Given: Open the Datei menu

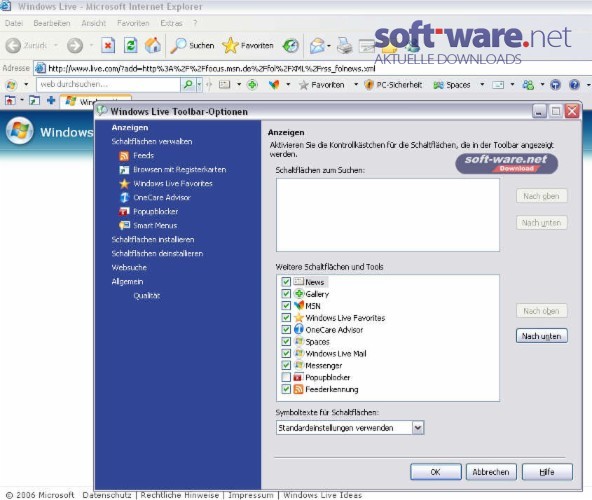Looking at the screenshot, I should pyautogui.click(x=14, y=23).
